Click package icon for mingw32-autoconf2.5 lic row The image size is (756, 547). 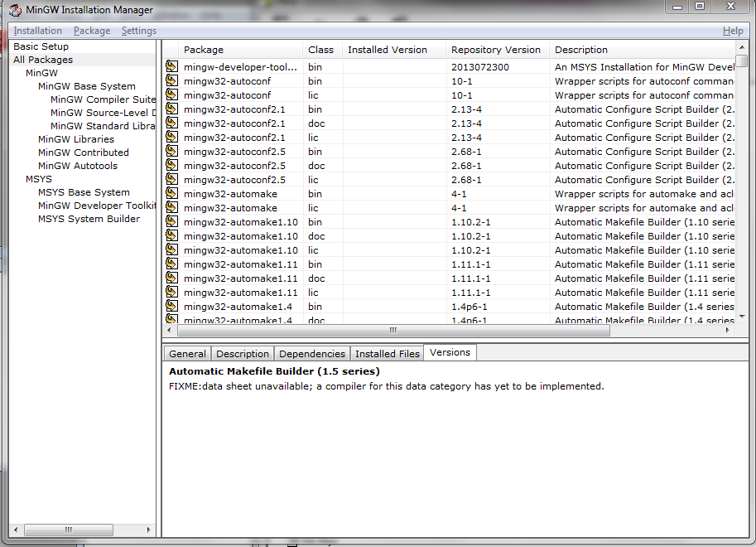(x=171, y=179)
